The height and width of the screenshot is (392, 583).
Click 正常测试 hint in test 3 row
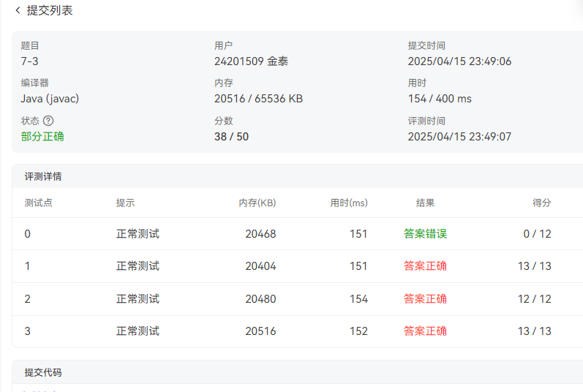pyautogui.click(x=138, y=331)
